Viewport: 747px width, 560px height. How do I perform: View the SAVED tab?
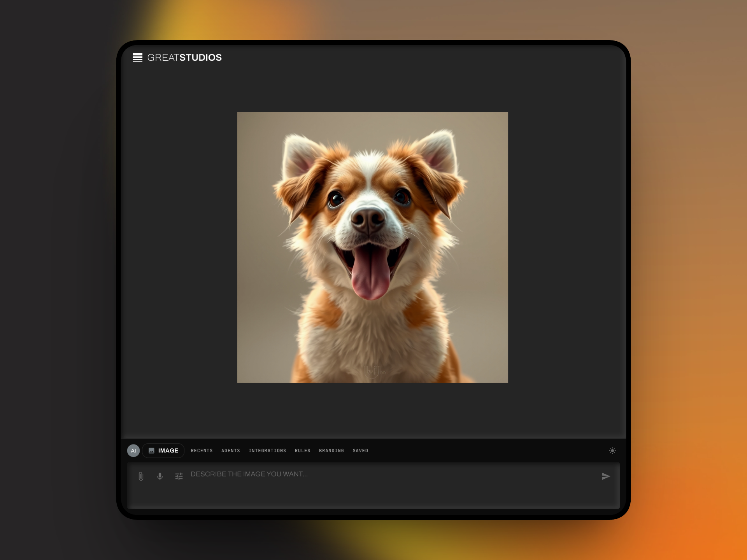[360, 451]
